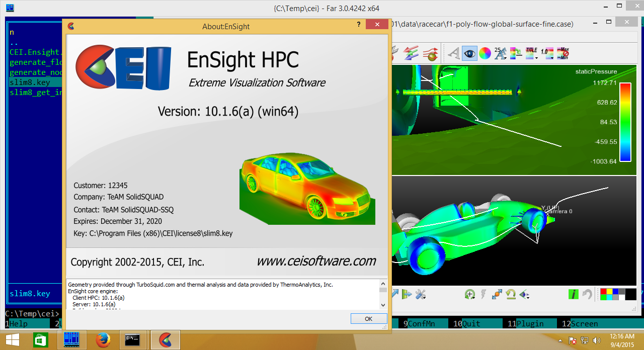This screenshot has height=350, width=644.
Task: Pick the cyan color swatch in the palette
Action: (610, 297)
